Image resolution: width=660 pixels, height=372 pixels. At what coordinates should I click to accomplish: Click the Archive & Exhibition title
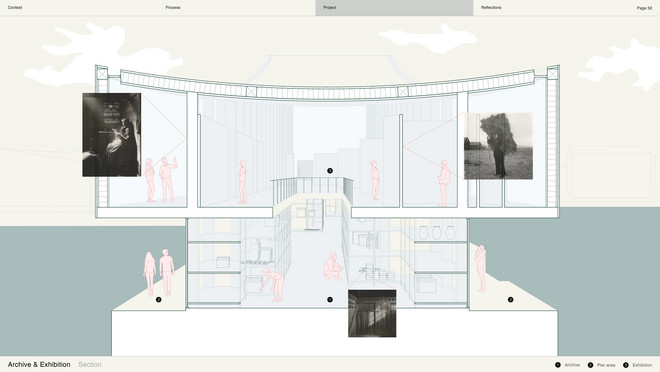39,364
